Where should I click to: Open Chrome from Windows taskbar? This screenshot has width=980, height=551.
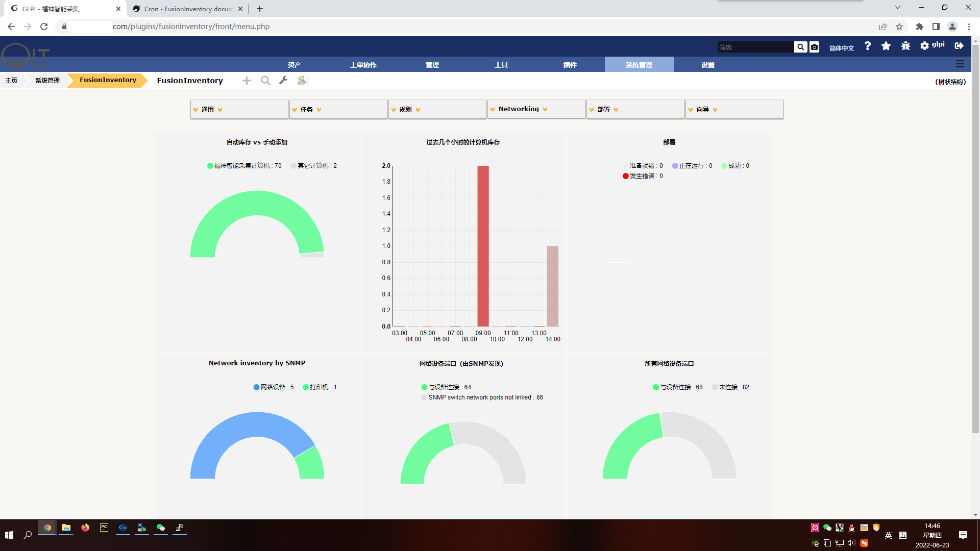[x=47, y=528]
